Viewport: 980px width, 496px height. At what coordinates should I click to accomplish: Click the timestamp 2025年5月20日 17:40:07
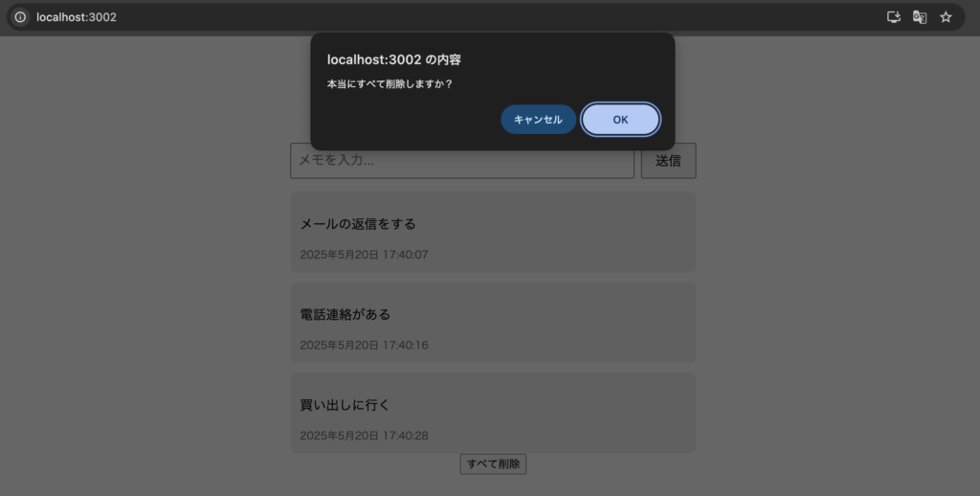pyautogui.click(x=364, y=255)
